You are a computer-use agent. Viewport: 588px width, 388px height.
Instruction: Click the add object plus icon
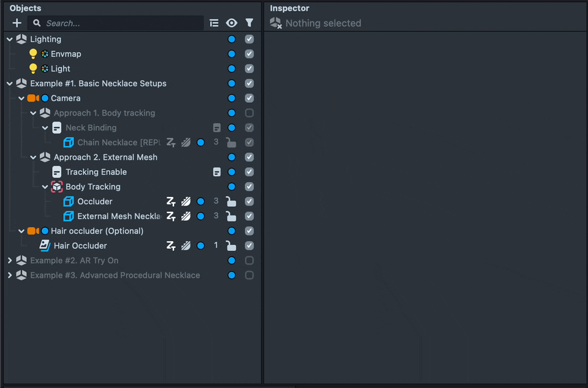(17, 23)
